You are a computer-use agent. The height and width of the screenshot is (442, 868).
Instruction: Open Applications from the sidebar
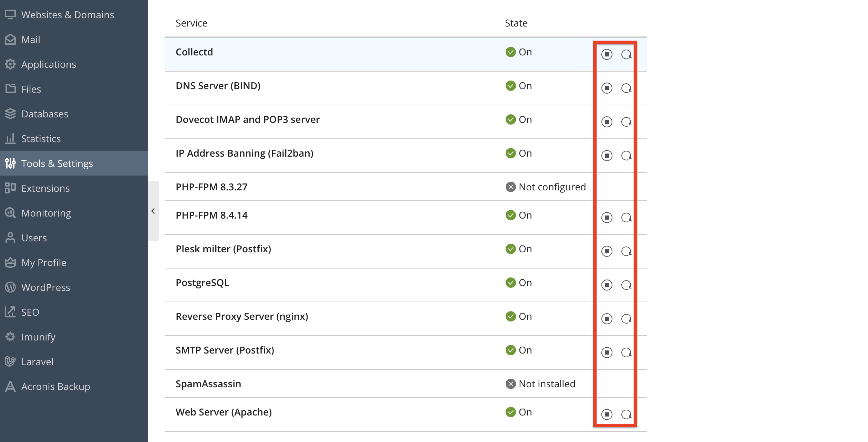pyautogui.click(x=74, y=64)
